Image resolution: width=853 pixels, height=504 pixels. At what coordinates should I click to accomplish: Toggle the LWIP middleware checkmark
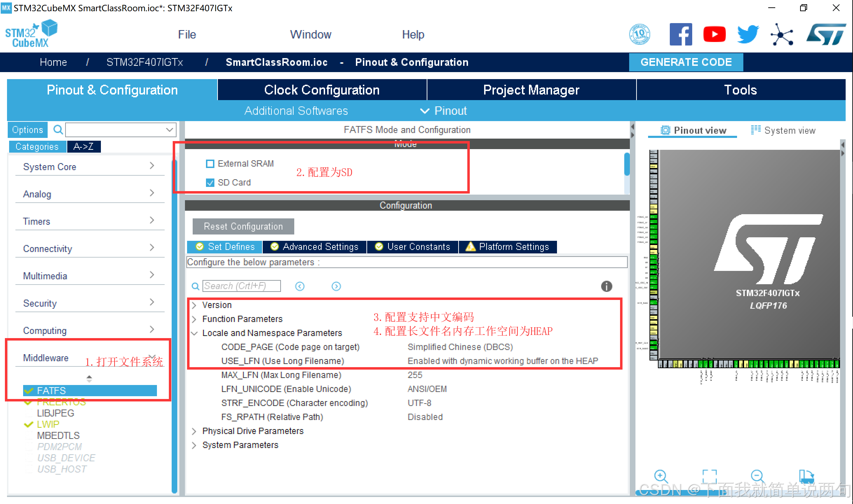29,424
